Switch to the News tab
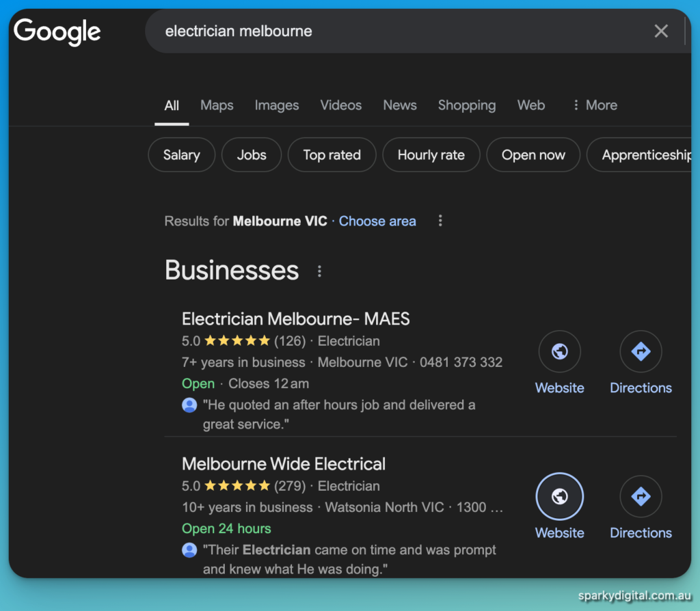This screenshot has height=611, width=700. click(x=399, y=105)
